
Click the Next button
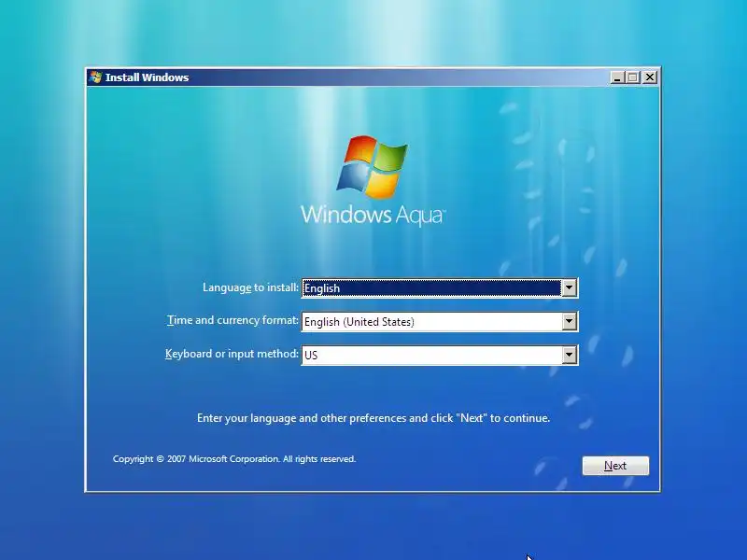click(x=615, y=466)
